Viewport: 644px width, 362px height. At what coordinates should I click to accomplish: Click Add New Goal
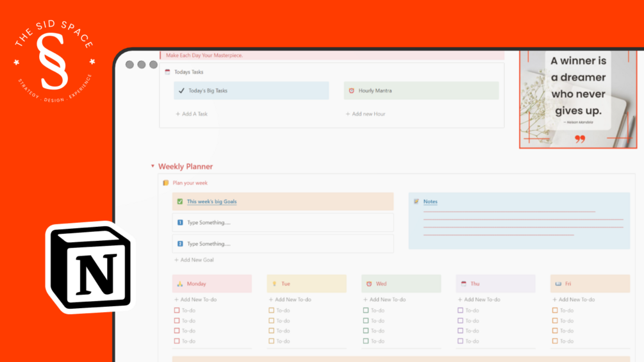(194, 259)
